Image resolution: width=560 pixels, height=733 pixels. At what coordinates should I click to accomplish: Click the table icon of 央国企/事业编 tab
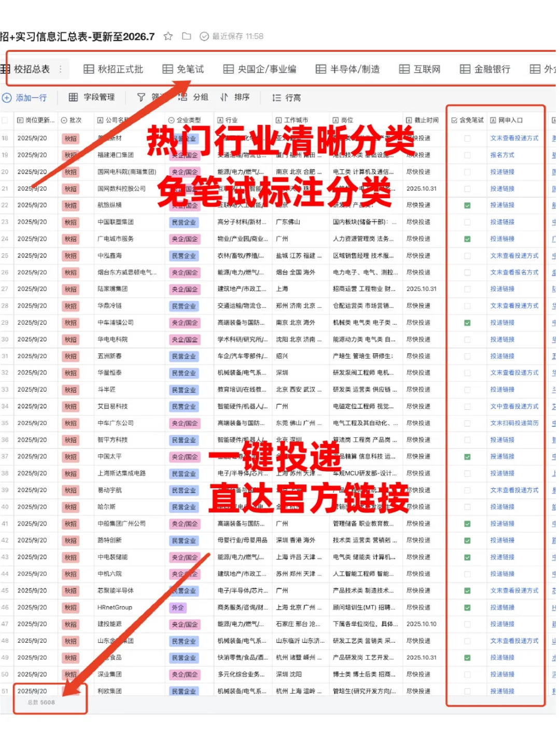pos(229,69)
